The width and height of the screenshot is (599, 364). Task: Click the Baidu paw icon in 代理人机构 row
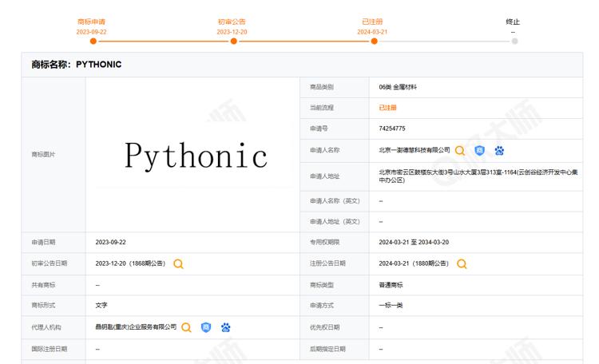[x=226, y=327]
